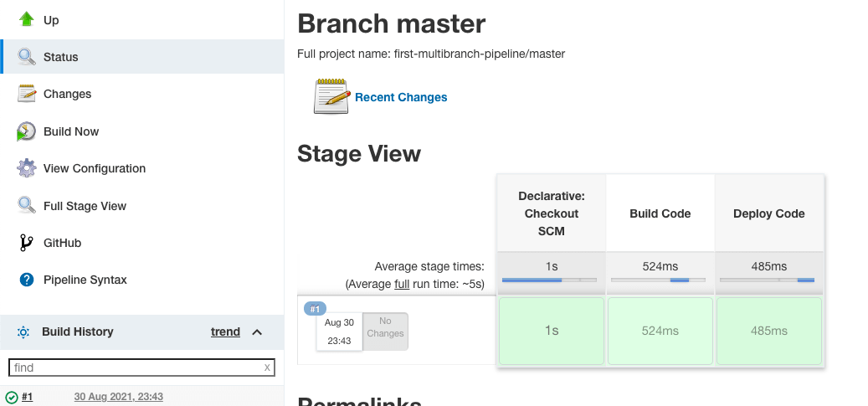Go Up to the parent project
This screenshot has width=868, height=406.
[x=51, y=20]
